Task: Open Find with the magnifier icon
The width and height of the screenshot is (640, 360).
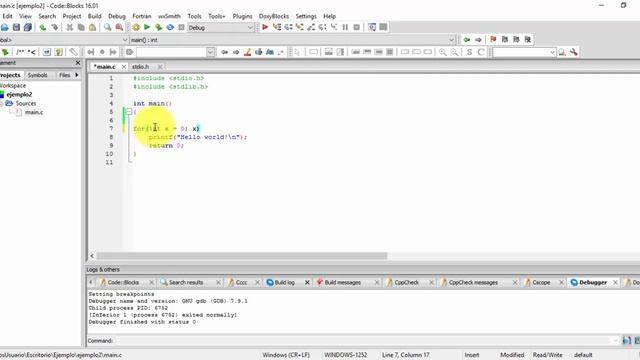Action: (107, 27)
